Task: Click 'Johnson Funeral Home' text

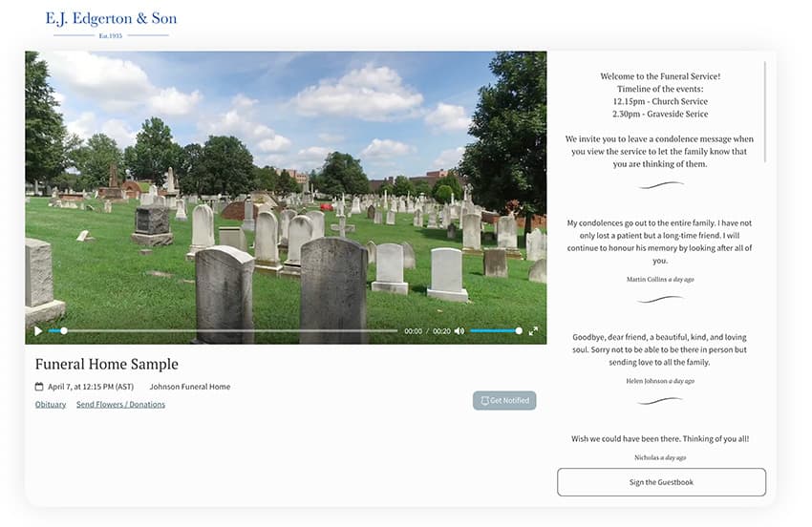Action: 190,387
